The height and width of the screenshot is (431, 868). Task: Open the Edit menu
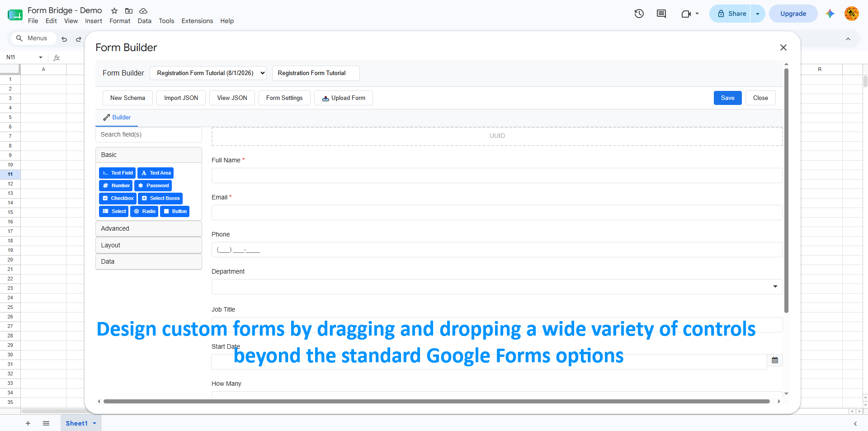(51, 21)
